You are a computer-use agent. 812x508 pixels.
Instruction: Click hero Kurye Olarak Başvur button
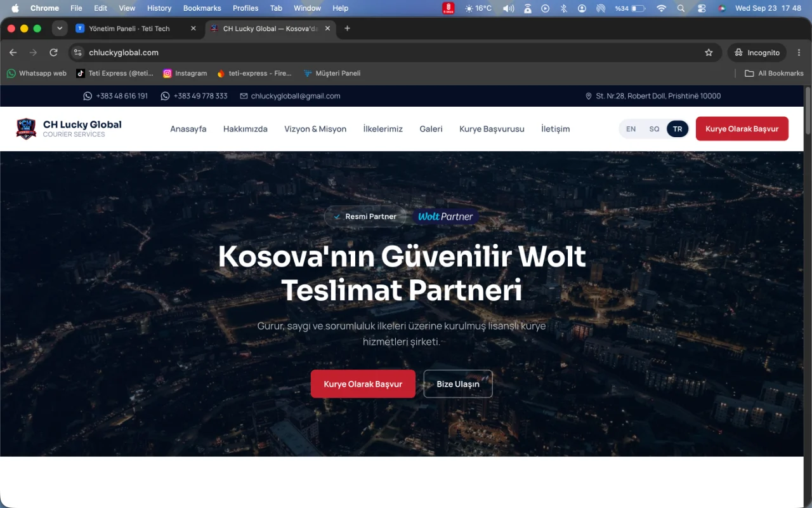(x=363, y=384)
